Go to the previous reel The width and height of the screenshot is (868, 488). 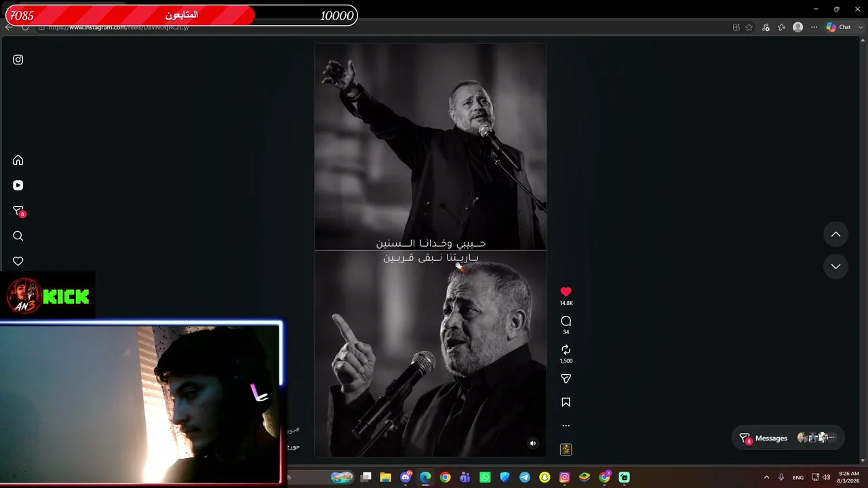[x=836, y=235]
